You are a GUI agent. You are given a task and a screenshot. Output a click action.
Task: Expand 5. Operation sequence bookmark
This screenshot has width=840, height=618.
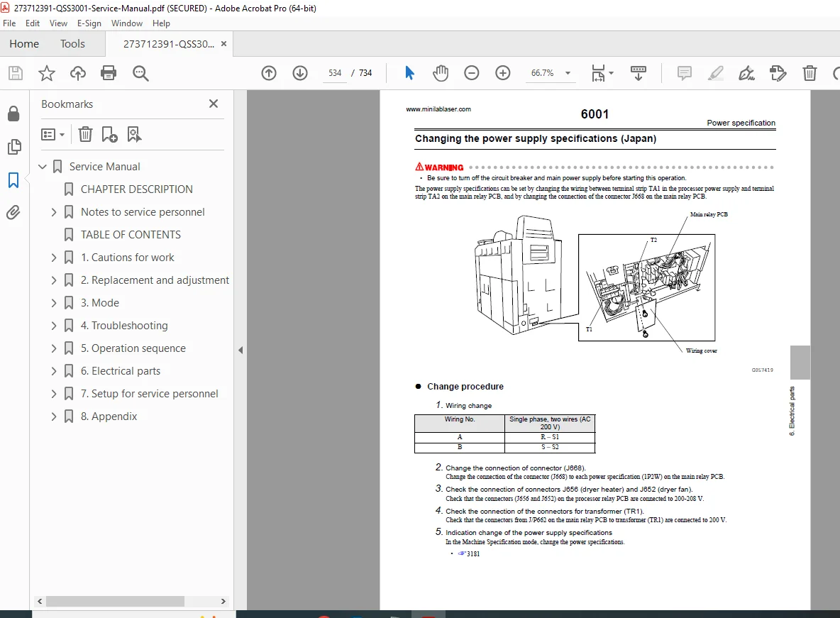coord(54,348)
